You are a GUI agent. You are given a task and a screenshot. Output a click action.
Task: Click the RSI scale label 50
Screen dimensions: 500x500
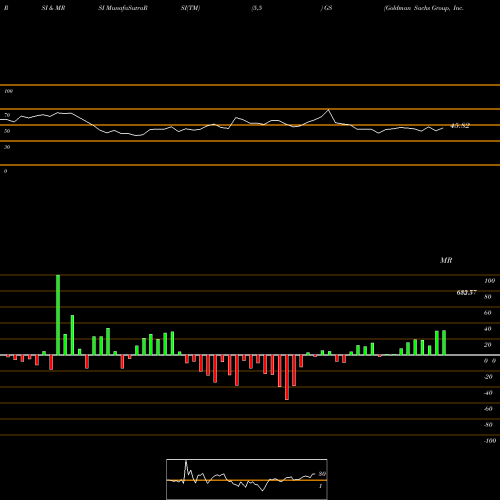point(7,131)
